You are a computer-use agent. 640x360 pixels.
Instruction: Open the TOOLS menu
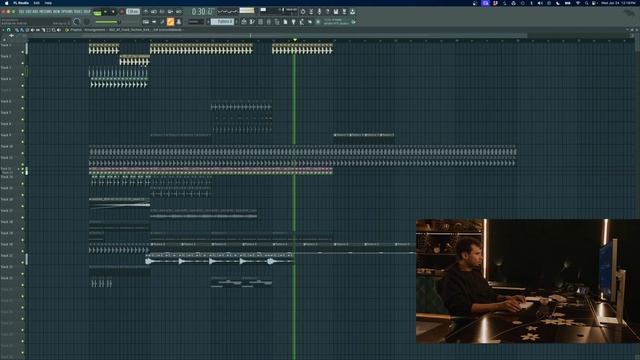[x=78, y=11]
